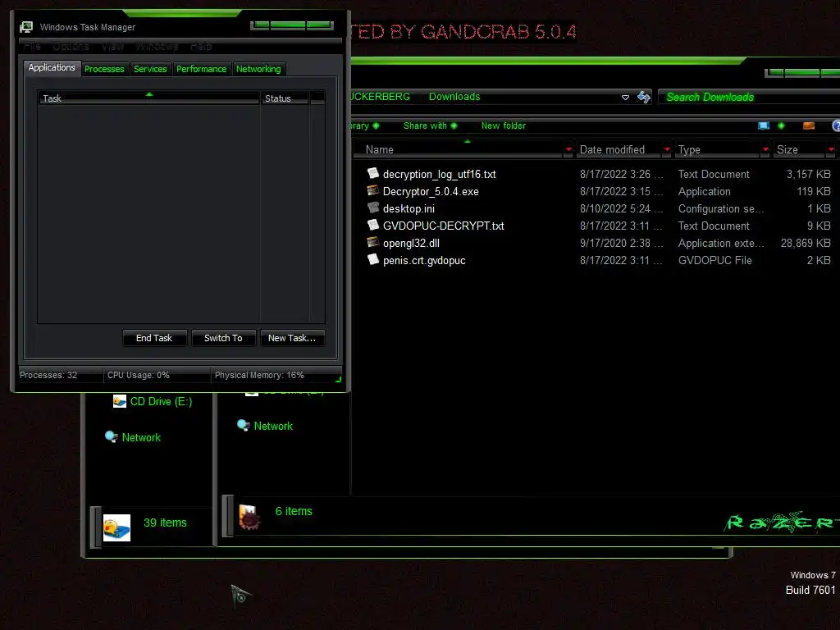Image resolution: width=840 pixels, height=630 pixels.
Task: Open the Name column filter arrow
Action: [568, 149]
